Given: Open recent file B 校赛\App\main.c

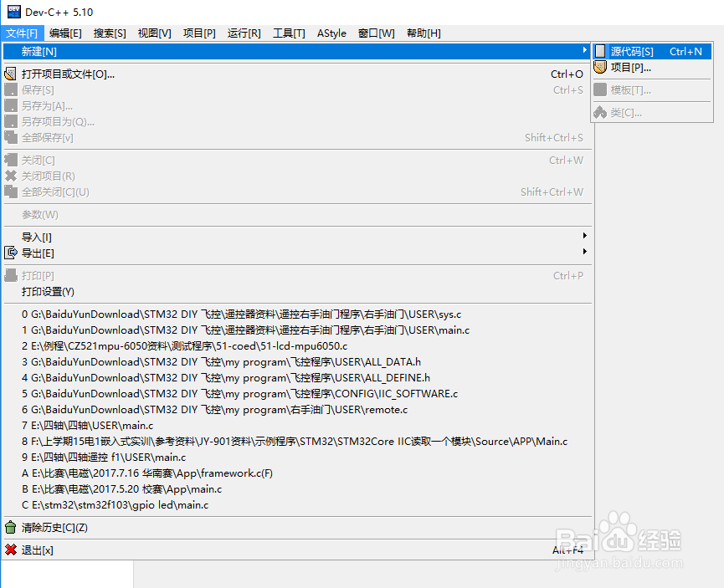Looking at the screenshot, I should [296, 488].
